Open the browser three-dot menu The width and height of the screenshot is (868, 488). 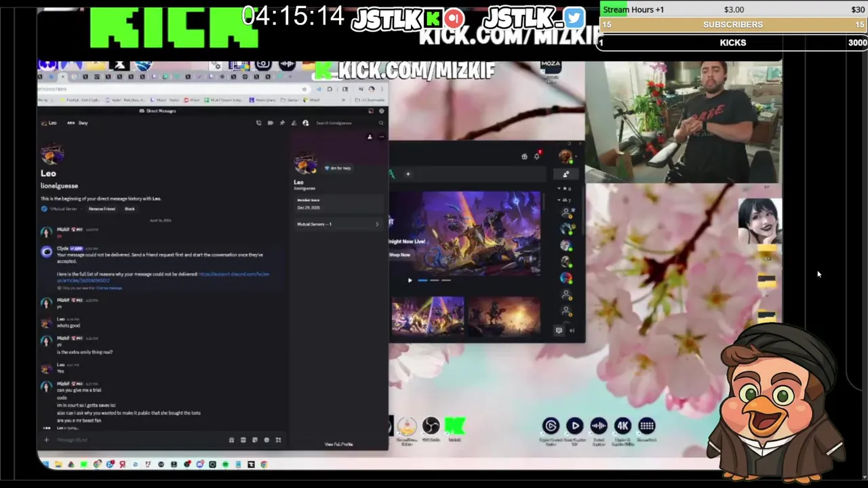pyautogui.click(x=382, y=89)
